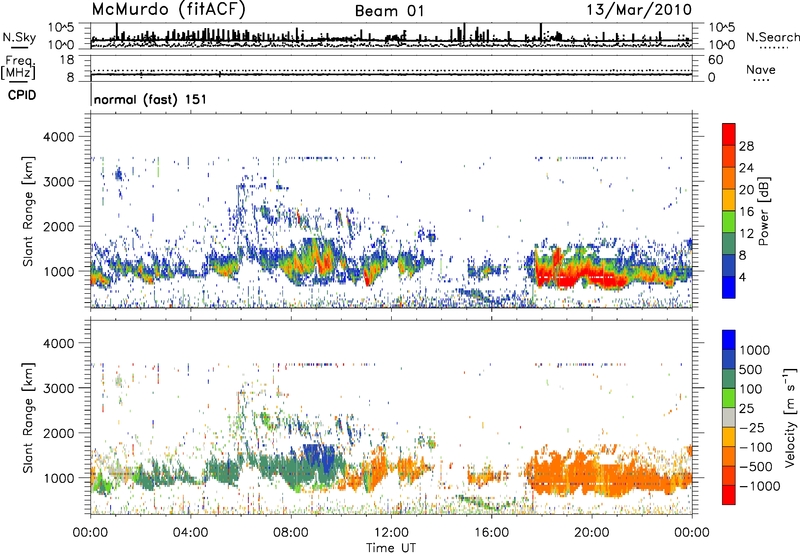Click the 'Slant Range [km]' label of the power panel
The width and height of the screenshot is (800, 554).
[29, 211]
